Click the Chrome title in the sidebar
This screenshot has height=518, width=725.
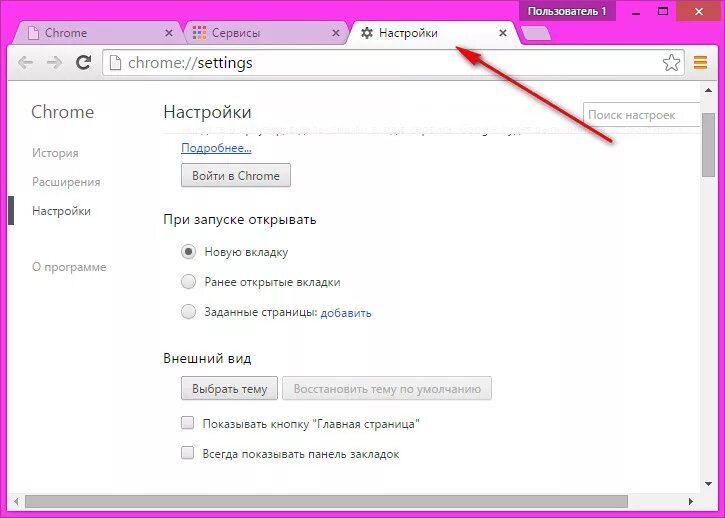click(62, 112)
